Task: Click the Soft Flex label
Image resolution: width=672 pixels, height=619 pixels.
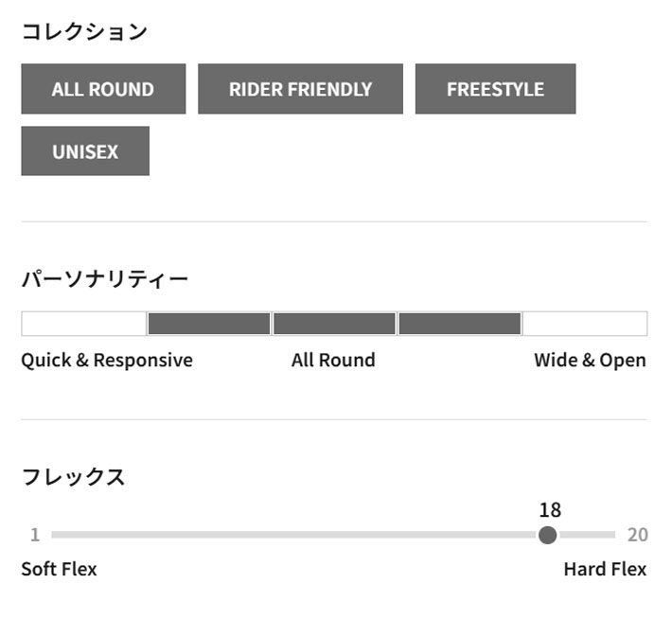Action: [x=59, y=569]
